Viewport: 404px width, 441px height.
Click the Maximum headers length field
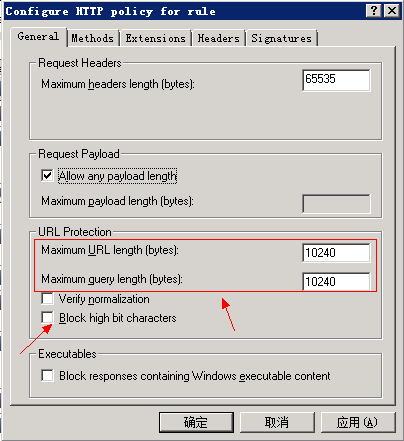click(x=336, y=80)
